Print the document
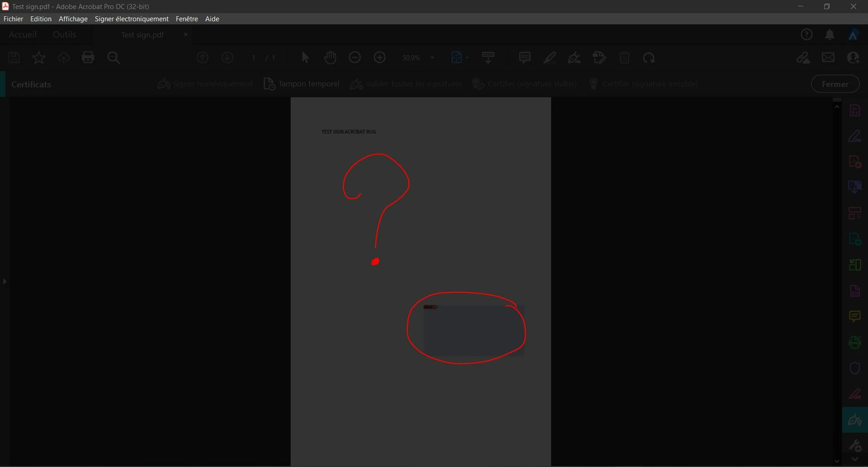Image resolution: width=868 pixels, height=467 pixels. click(x=88, y=57)
